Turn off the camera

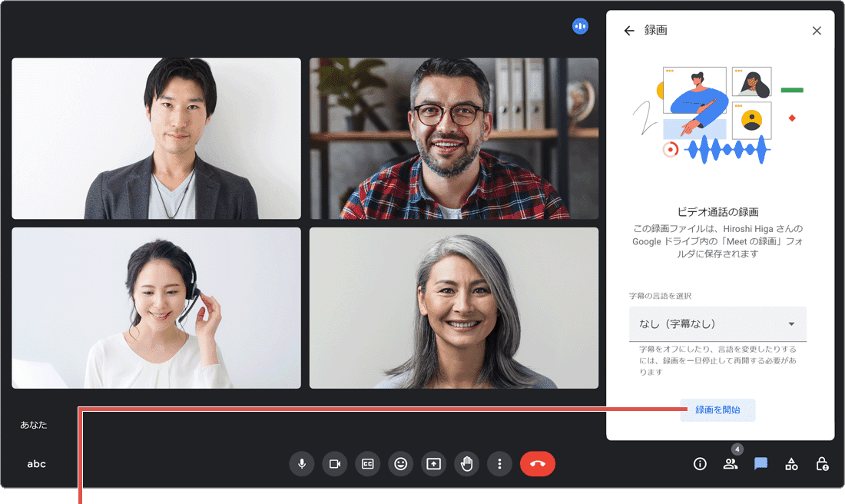[x=334, y=463]
